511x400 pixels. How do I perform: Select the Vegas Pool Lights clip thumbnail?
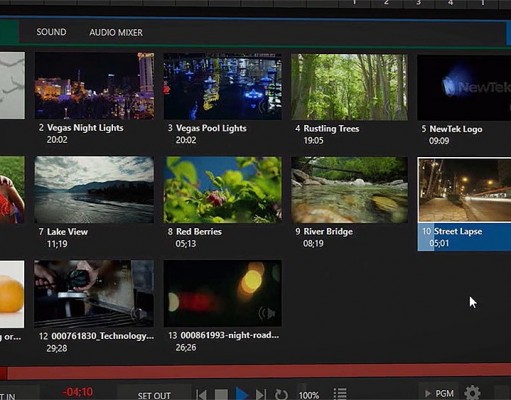[222, 86]
